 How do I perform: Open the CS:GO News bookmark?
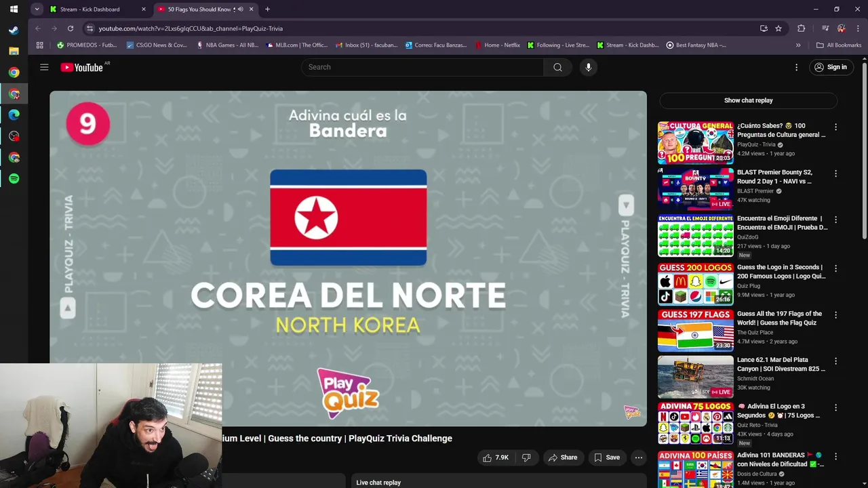coord(157,45)
